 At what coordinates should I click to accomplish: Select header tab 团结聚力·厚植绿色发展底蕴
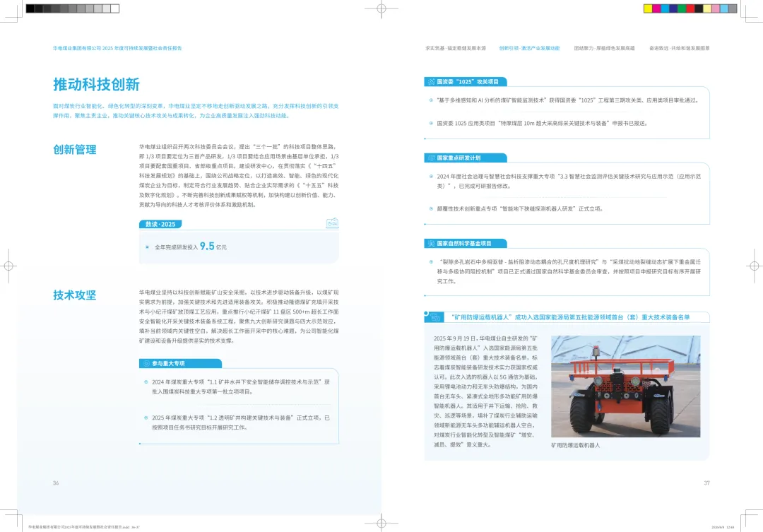[604, 48]
